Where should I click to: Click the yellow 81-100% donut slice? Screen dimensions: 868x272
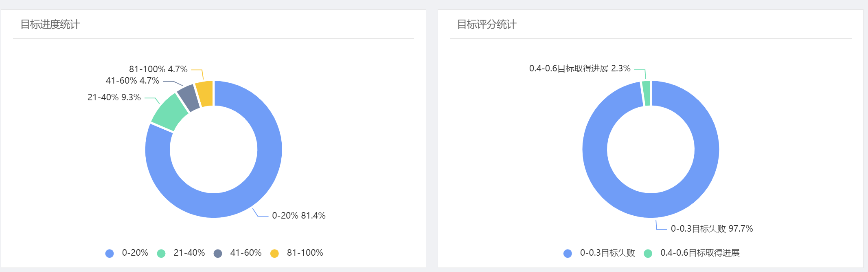pos(205,93)
